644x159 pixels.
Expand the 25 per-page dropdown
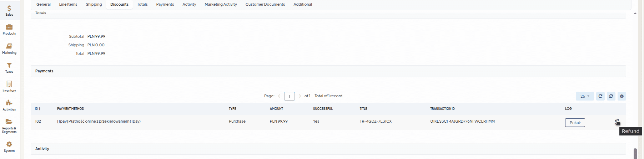click(x=584, y=96)
